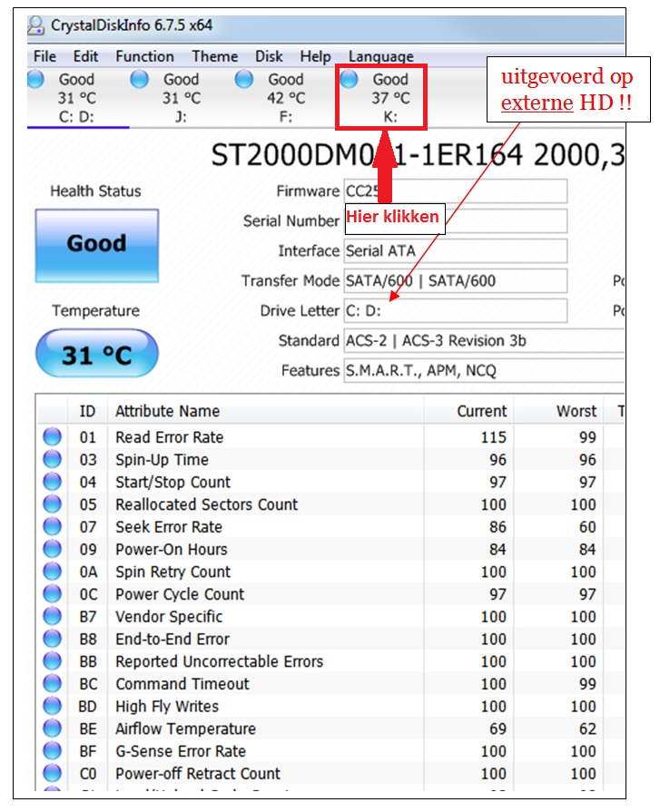
Task: Select the Reallocated Sectors Count attribute name
Action: 207,504
